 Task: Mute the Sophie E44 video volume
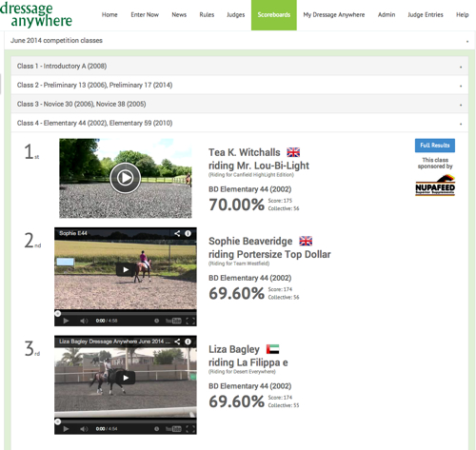pyautogui.click(x=84, y=321)
